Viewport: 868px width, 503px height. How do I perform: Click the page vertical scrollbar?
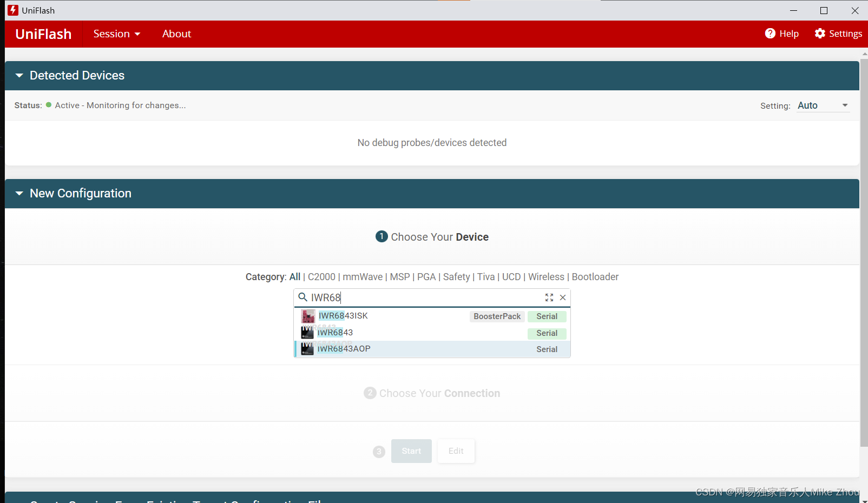pyautogui.click(x=864, y=253)
